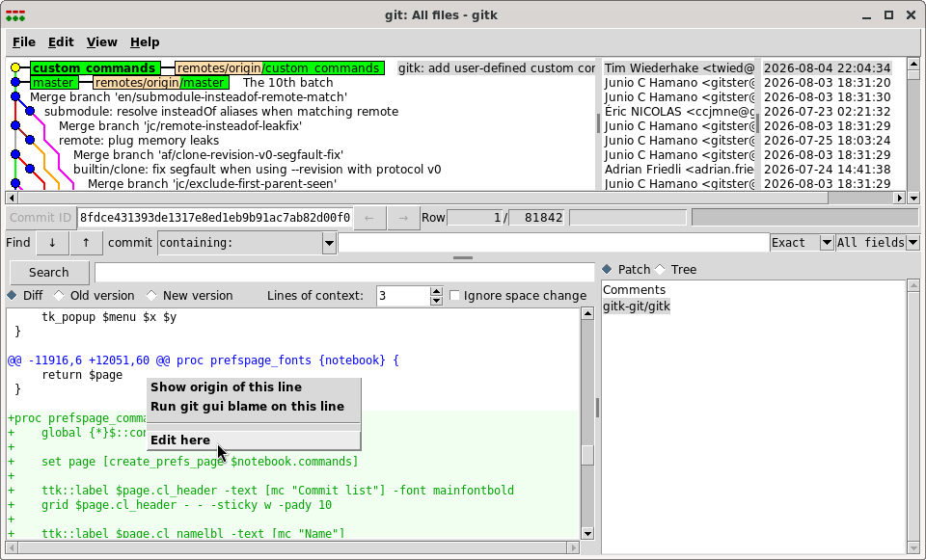
Task: Click the date 2026-07-24 14:41:38
Action: [x=827, y=170]
